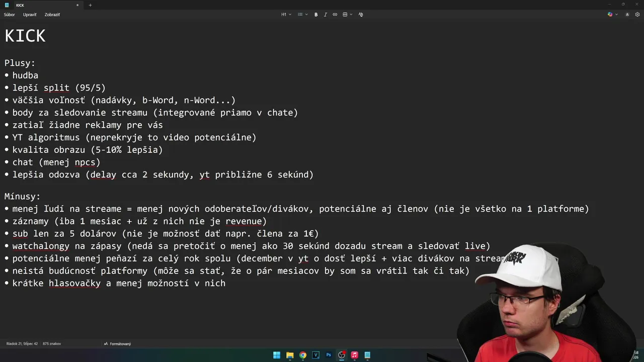
Task: Click the 'neistá budúcnosť platformy' line
Action: coord(240,270)
